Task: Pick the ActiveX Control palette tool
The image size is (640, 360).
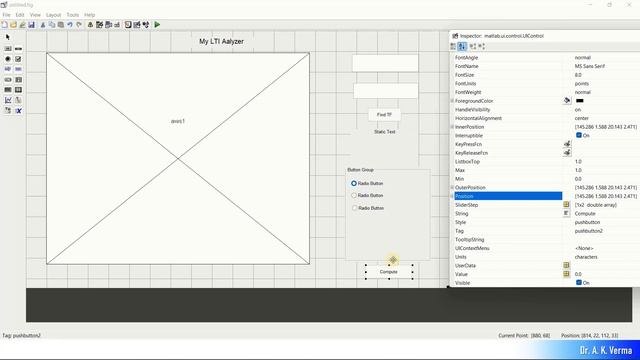Action: (x=18, y=111)
